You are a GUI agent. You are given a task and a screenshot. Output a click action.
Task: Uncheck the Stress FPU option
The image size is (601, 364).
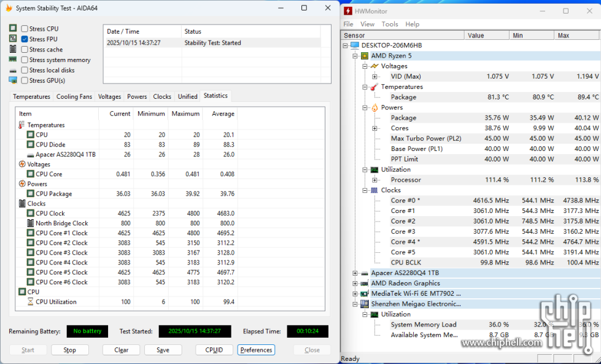click(25, 39)
